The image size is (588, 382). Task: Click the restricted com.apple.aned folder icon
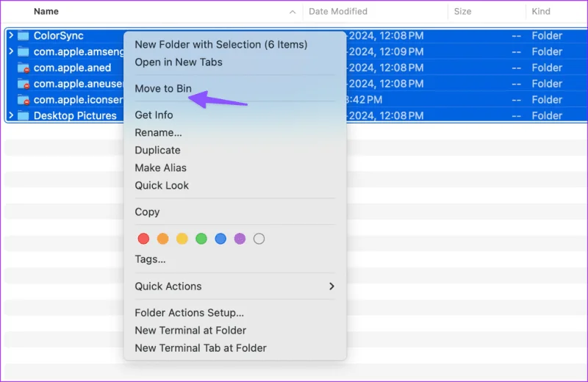pos(24,68)
